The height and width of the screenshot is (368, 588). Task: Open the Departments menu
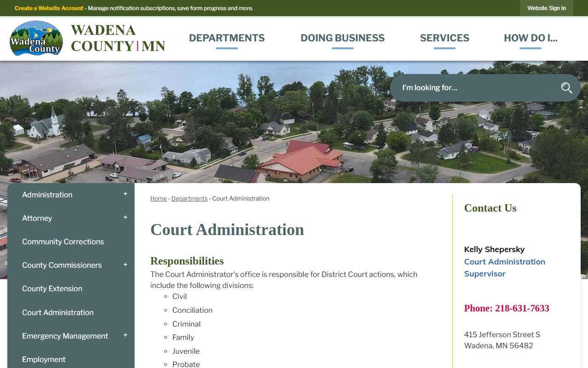[227, 38]
